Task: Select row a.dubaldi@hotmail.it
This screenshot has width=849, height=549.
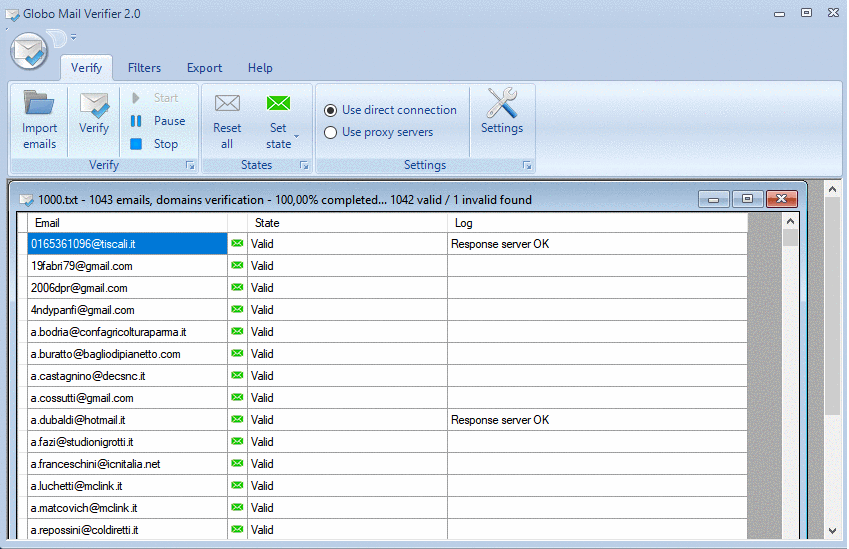Action: 127,420
